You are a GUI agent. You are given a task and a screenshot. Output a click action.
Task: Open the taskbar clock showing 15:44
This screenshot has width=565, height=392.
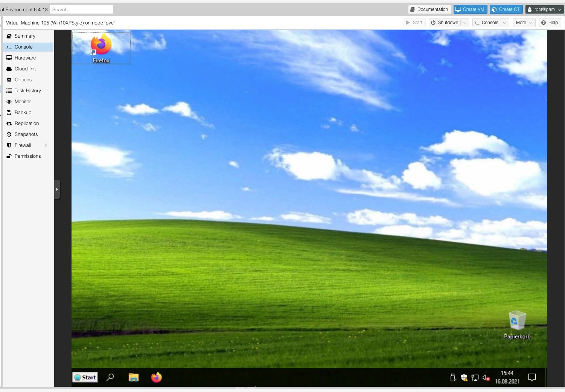(507, 377)
